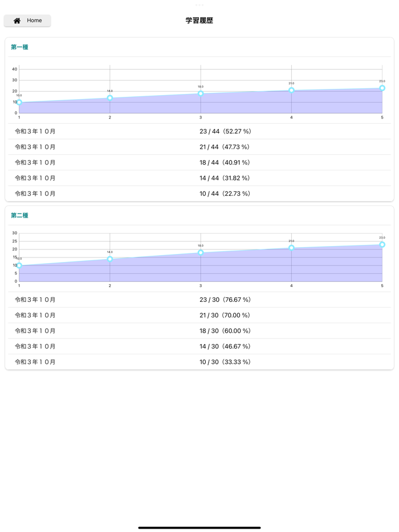Click the score 23 / 44 (52.27 %)
399x532 pixels.
coord(225,132)
